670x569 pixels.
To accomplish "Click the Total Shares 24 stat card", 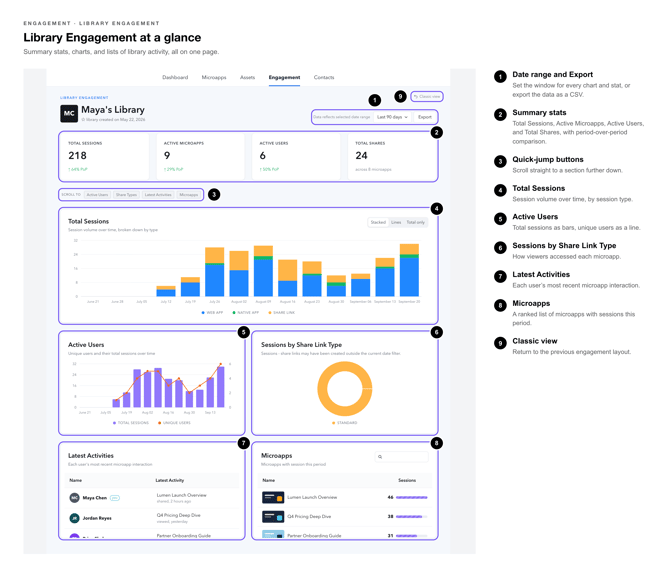I will pos(392,156).
